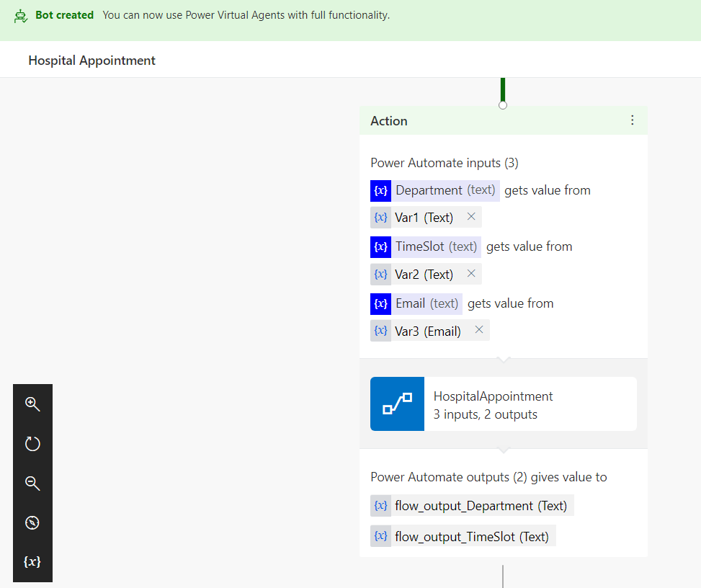Click the connector point above Action node
The width and height of the screenshot is (701, 588).
tap(503, 105)
